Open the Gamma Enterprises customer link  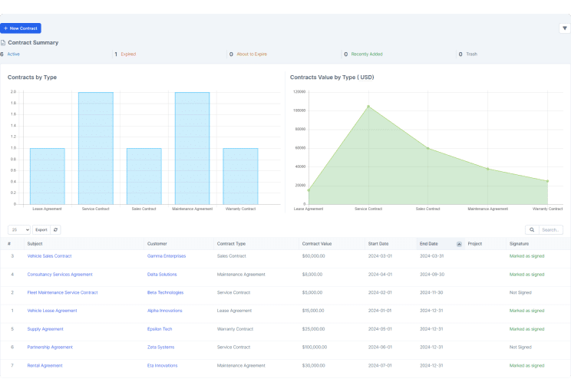point(167,255)
